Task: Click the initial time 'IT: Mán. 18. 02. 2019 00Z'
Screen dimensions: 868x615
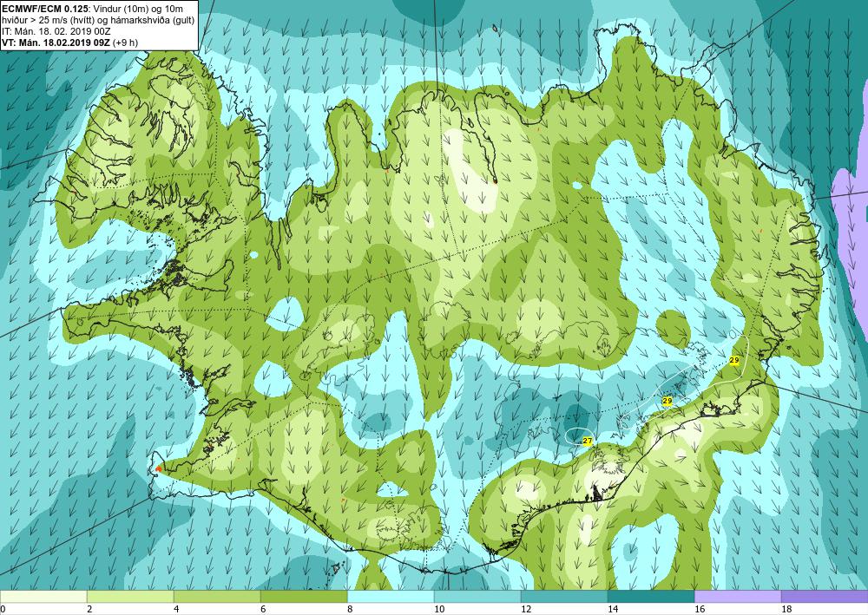Action: [56, 31]
